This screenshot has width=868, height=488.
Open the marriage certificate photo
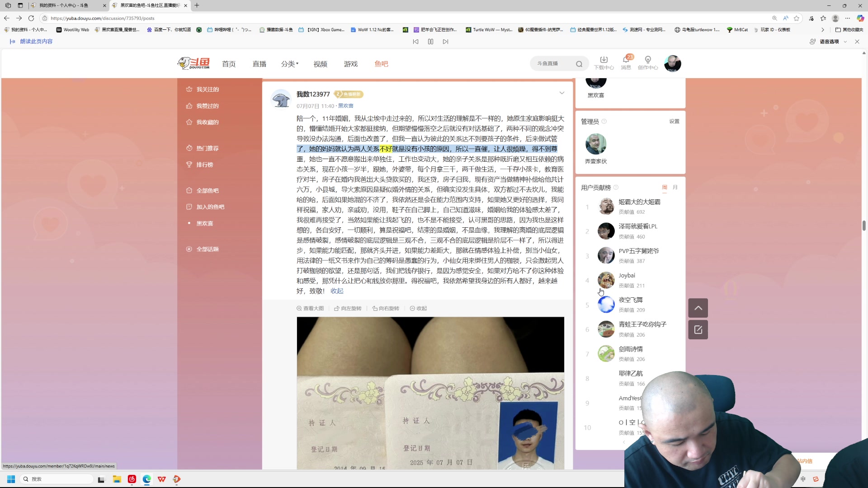(430, 393)
